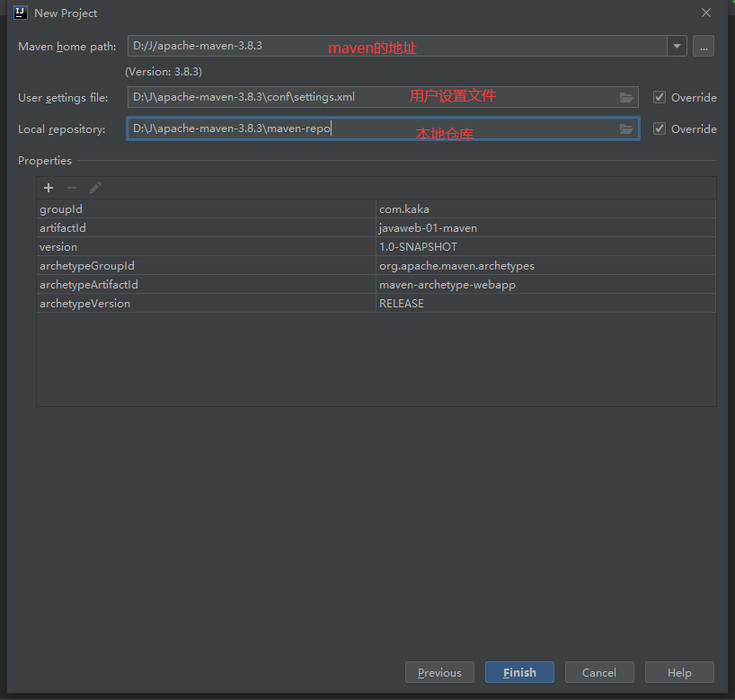
Task: Browse folder icon for User settings file
Action: 626,98
